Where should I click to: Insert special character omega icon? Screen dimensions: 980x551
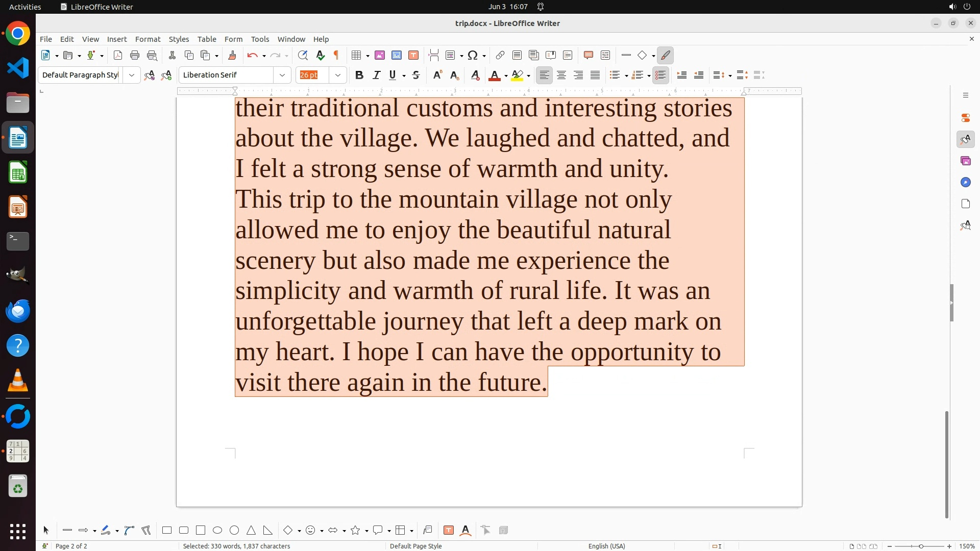pos(473,55)
